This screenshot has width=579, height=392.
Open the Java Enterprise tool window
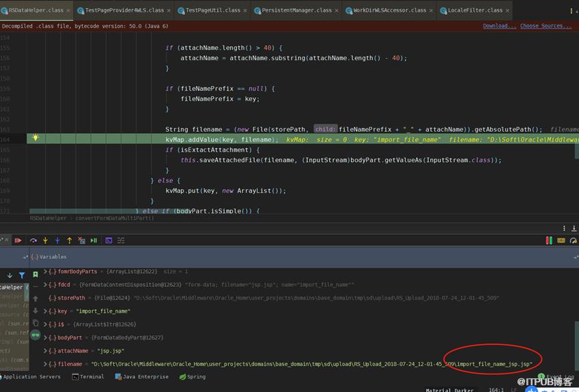(142, 377)
